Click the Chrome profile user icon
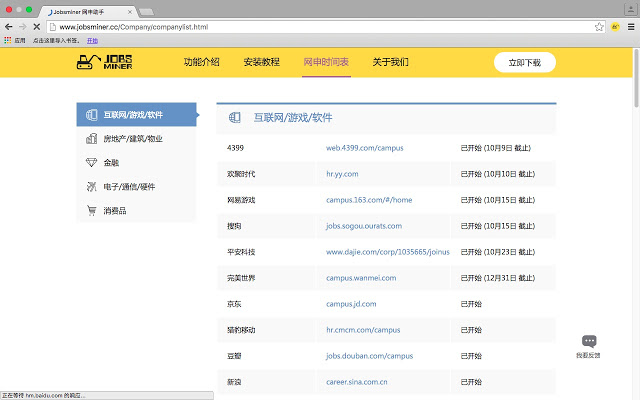The width and height of the screenshot is (640, 400). tap(631, 9)
